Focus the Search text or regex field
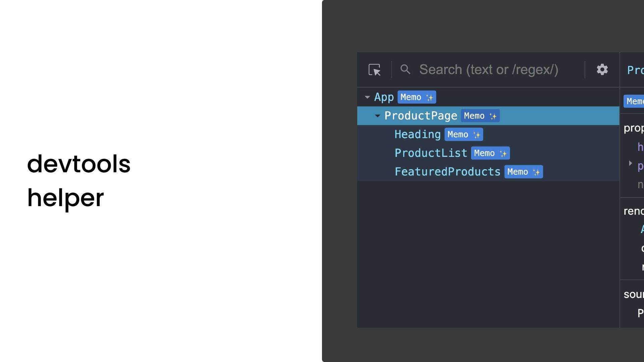 [x=489, y=70]
